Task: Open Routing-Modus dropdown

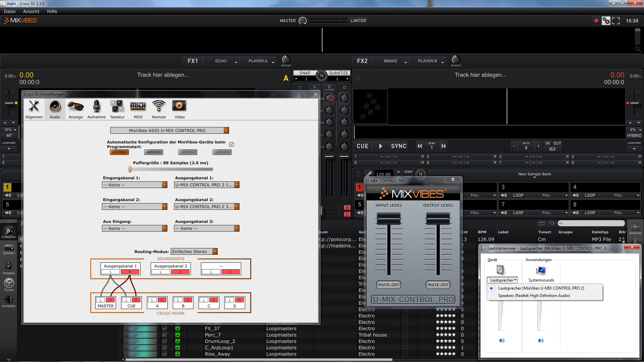Action: pos(194,251)
